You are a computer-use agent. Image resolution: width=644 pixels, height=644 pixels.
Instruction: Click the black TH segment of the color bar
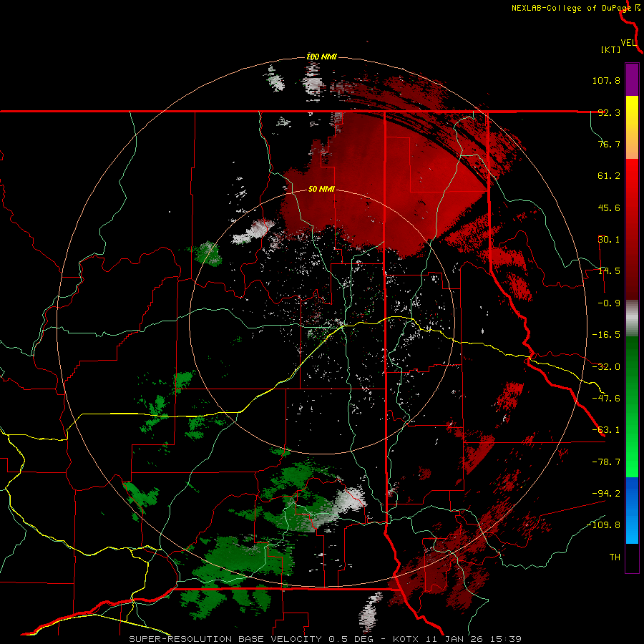[x=632, y=558]
